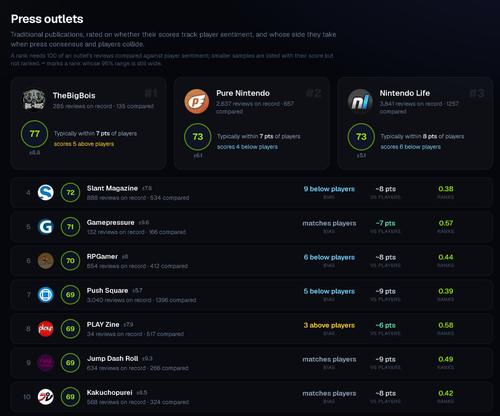Click the Jump Dash Roll 0.49 ranks value
Viewport: 500px width, 416px height.
(446, 359)
